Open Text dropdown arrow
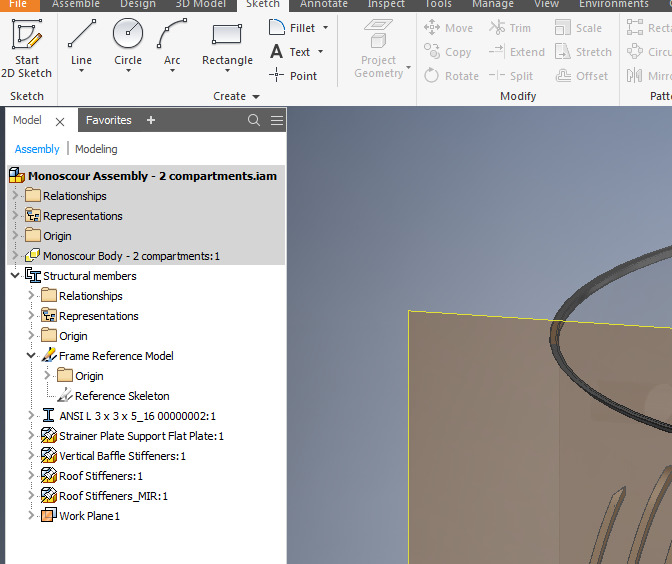 pyautogui.click(x=321, y=52)
